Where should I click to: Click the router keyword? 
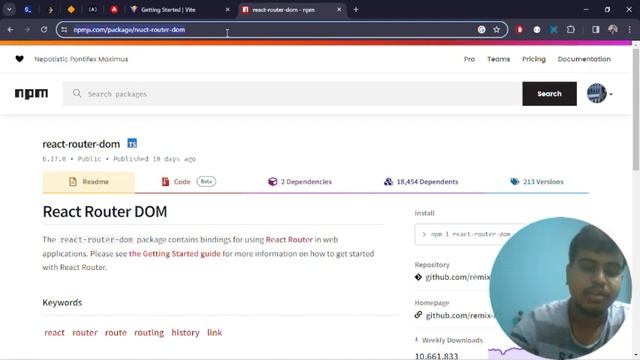click(x=85, y=333)
